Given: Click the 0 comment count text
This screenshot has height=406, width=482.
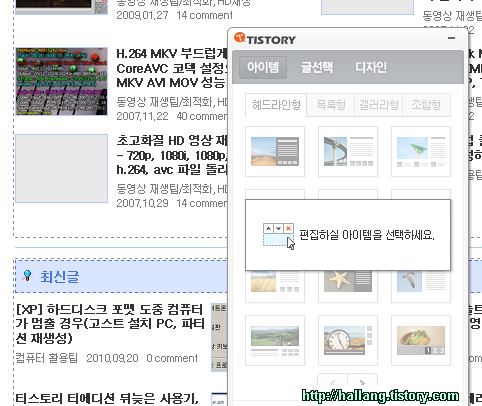Looking at the screenshot, I should (x=172, y=358).
